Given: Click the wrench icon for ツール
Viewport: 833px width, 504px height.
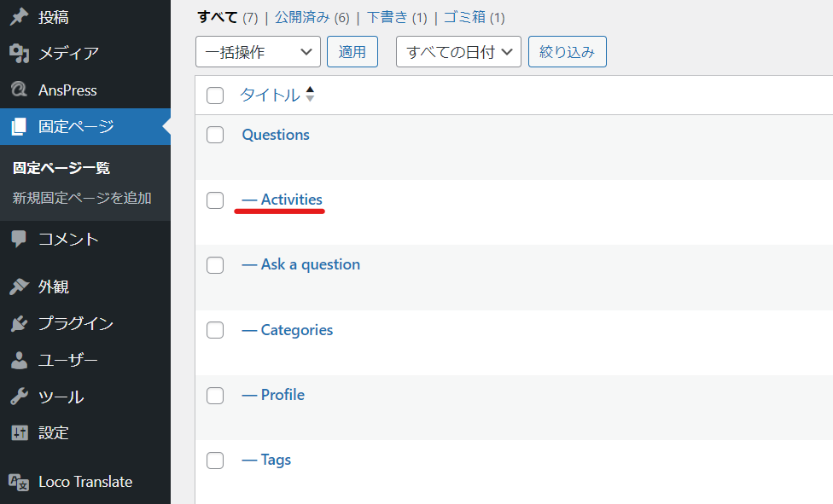Looking at the screenshot, I should [19, 397].
